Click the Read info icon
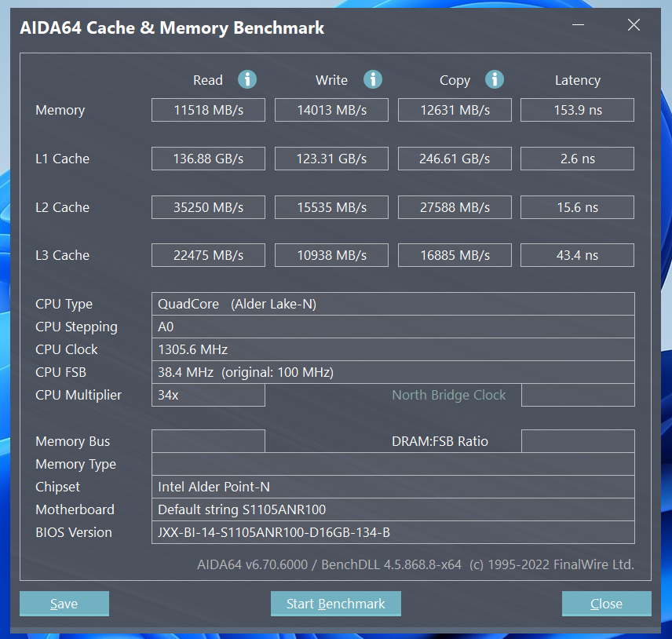The width and height of the screenshot is (672, 639). click(247, 80)
